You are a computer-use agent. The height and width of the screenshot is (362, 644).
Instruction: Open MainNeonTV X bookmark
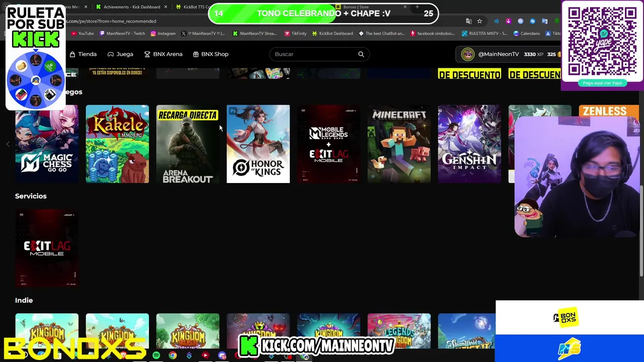click(x=203, y=34)
